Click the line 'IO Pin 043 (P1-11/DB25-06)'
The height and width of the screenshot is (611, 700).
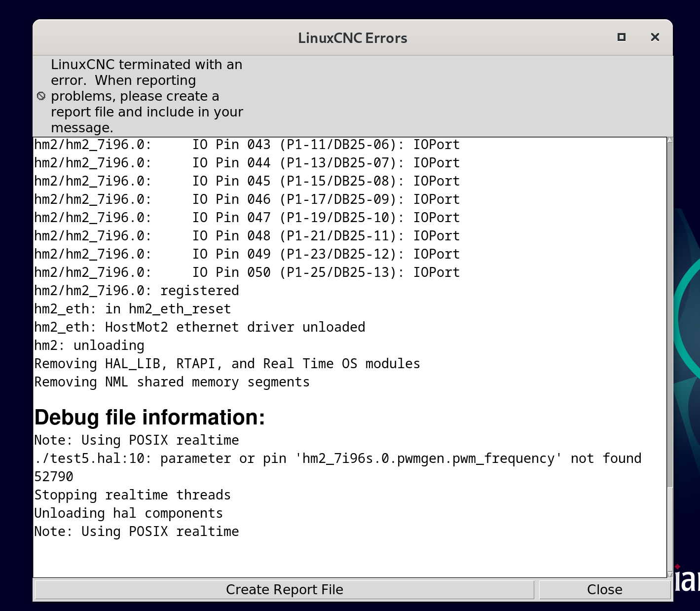(247, 145)
